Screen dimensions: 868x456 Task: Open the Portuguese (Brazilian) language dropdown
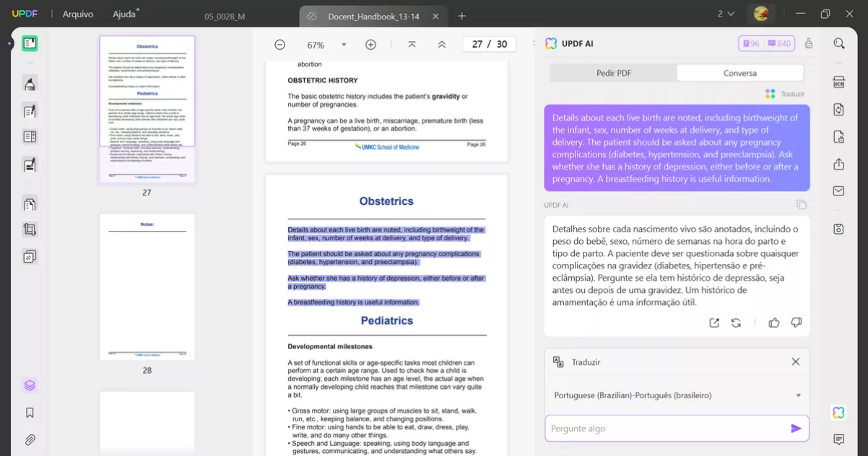click(x=798, y=395)
